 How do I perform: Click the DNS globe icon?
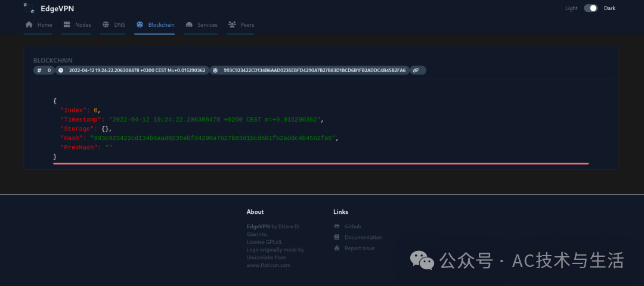[x=106, y=25]
